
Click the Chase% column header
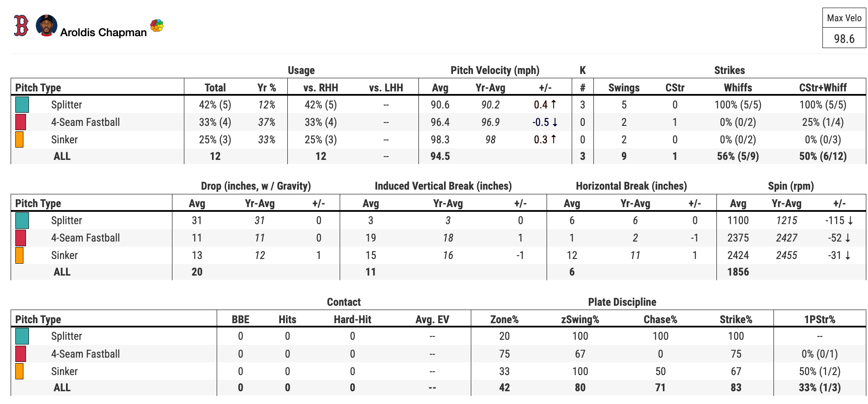coord(660,319)
